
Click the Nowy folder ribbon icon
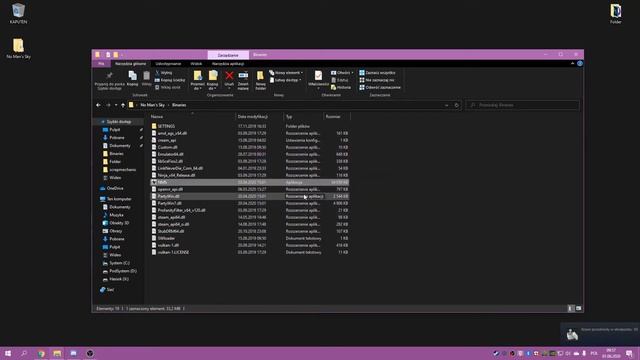260,80
